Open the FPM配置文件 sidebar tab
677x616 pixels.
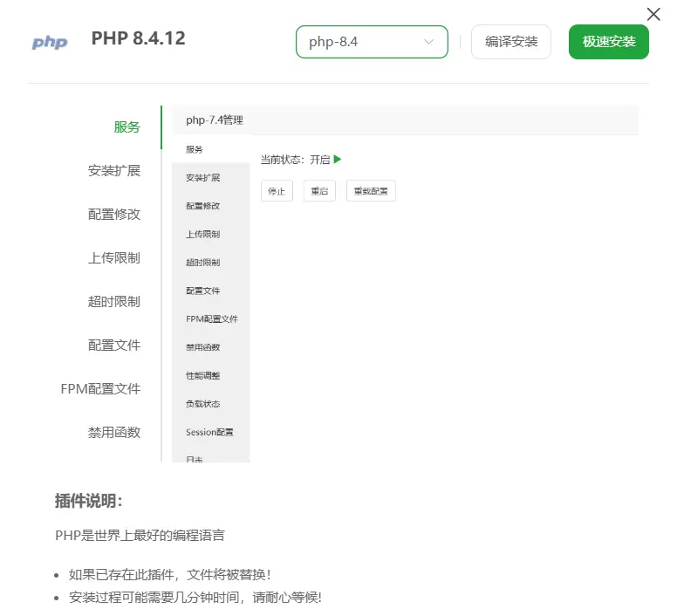tap(100, 388)
